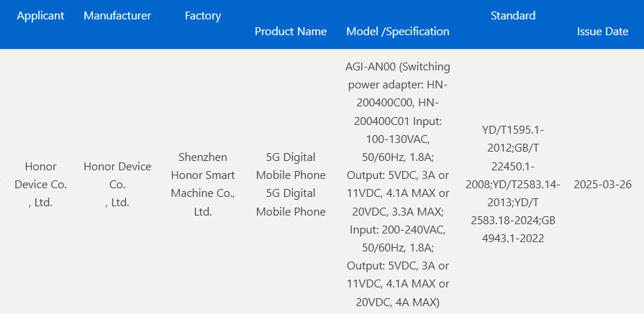The height and width of the screenshot is (314, 644).
Task: Click the Factory column header
Action: coord(203,16)
